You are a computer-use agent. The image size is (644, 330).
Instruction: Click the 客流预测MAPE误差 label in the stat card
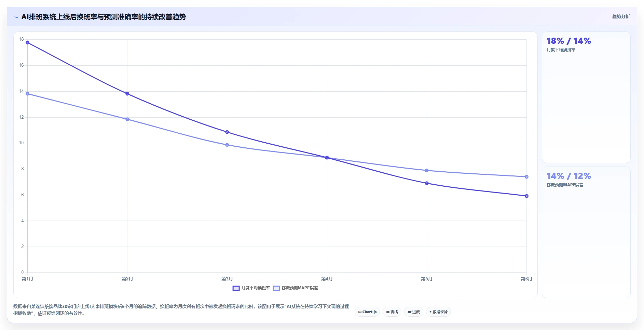[565, 185]
